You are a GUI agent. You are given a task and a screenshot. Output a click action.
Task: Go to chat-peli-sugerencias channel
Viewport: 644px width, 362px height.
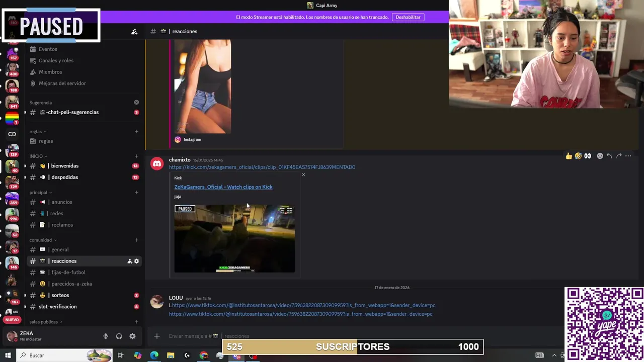[84, 112]
